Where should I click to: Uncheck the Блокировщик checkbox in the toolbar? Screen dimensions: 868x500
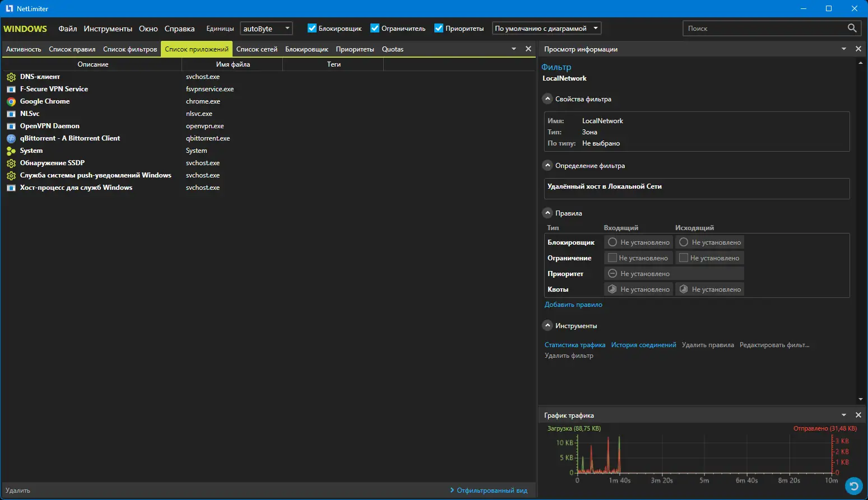tap(312, 29)
